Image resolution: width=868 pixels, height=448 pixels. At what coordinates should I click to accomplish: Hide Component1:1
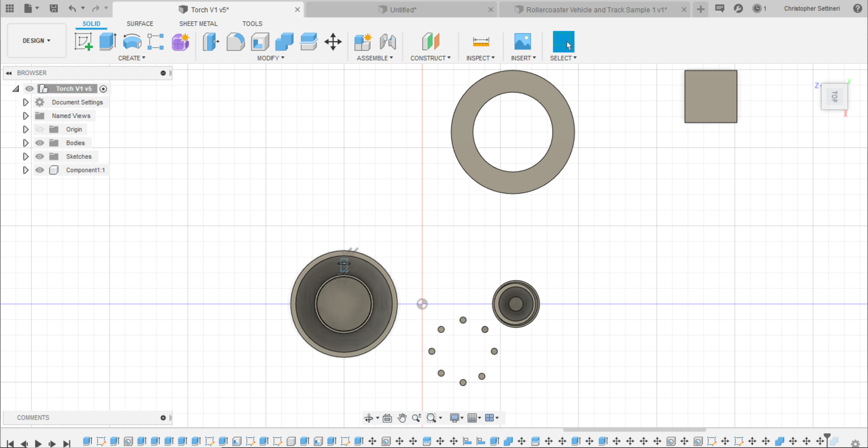(40, 170)
